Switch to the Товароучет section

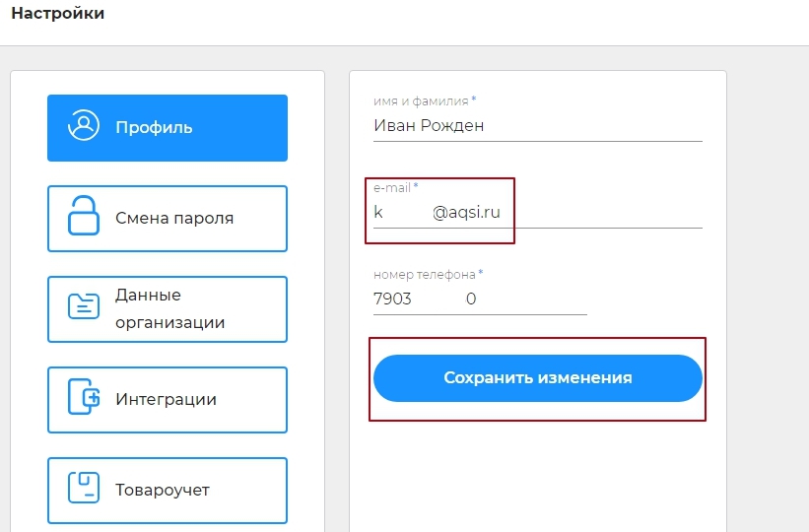pos(168,491)
